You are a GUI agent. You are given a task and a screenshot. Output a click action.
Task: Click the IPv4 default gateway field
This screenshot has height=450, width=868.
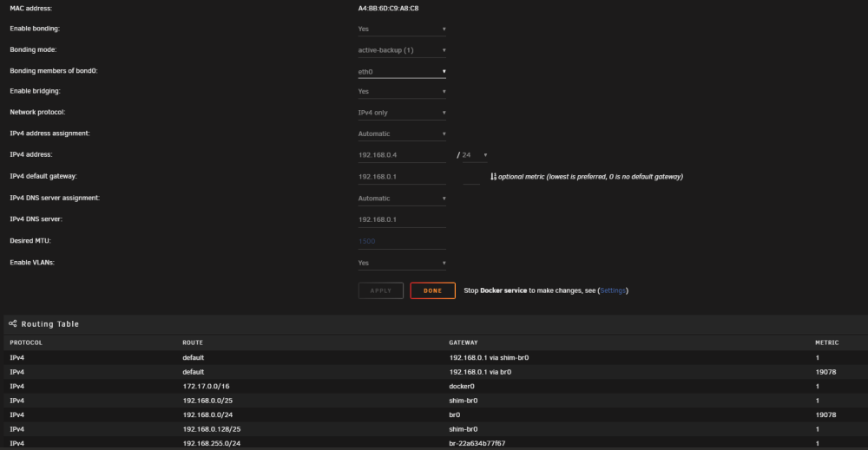402,177
